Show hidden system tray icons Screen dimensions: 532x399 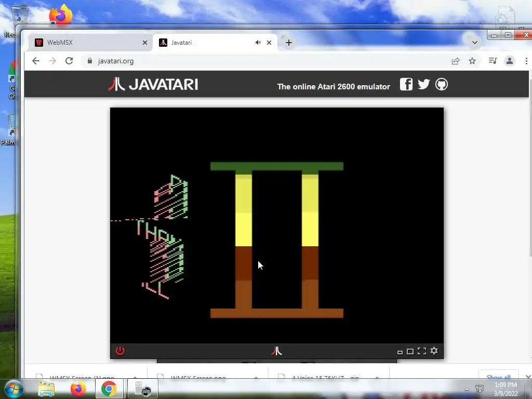[467, 390]
